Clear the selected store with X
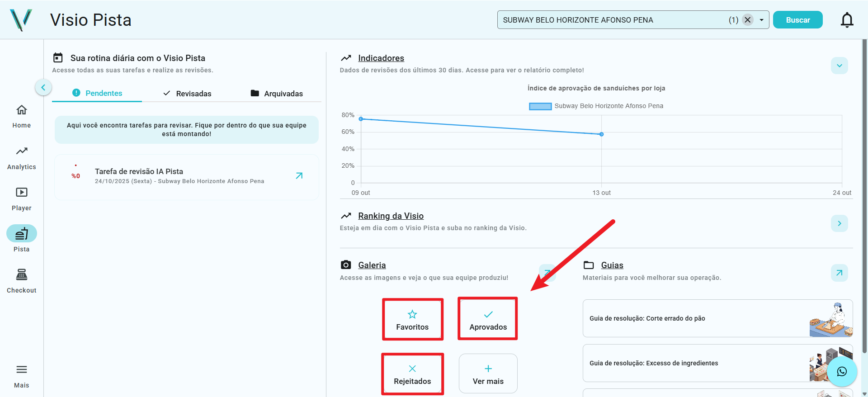Screen dimensions: 868x397 [748, 20]
